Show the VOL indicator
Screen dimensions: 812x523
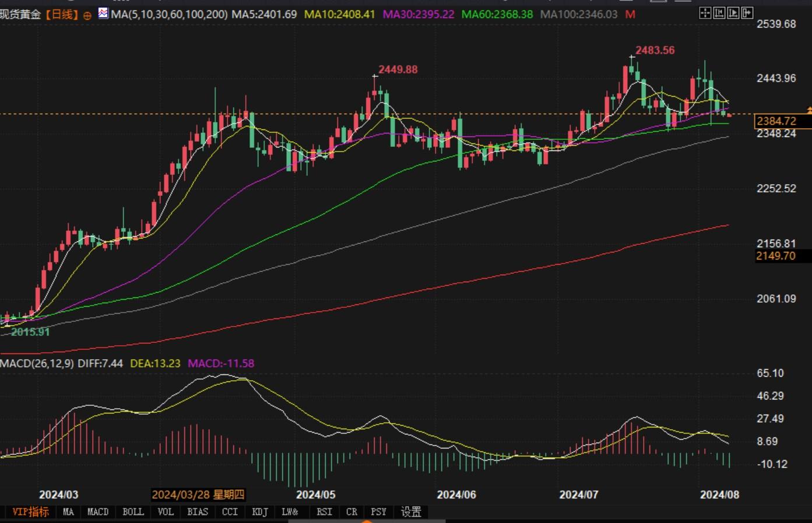click(166, 511)
